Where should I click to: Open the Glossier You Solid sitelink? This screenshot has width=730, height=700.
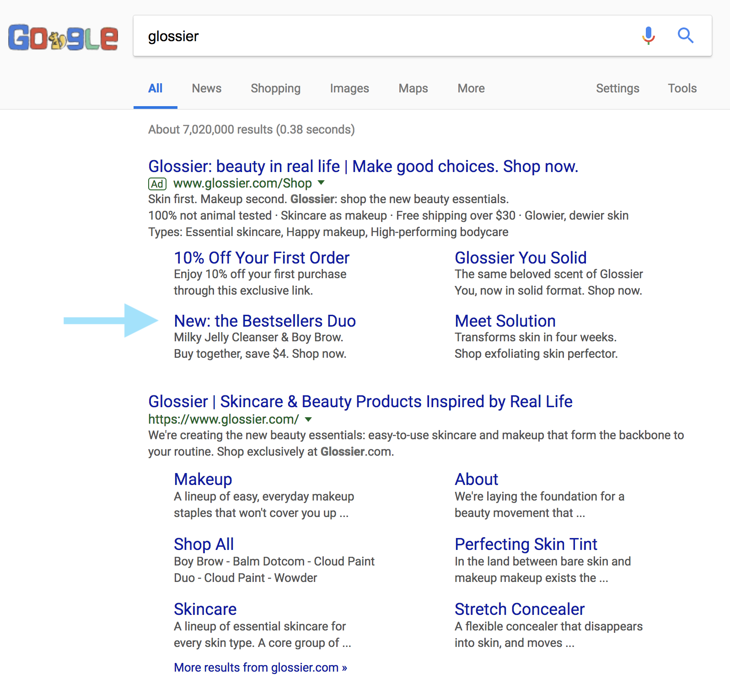click(521, 258)
